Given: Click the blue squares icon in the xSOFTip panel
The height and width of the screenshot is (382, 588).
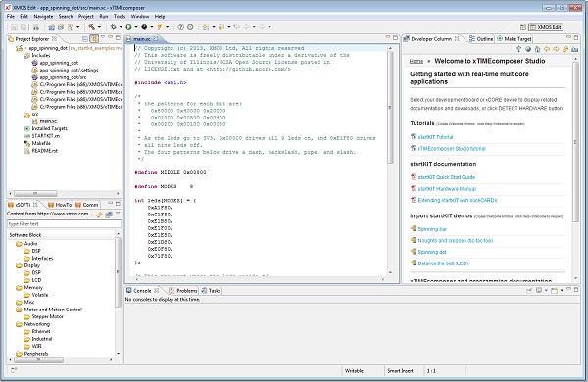Looking at the screenshot, I should [109, 215].
